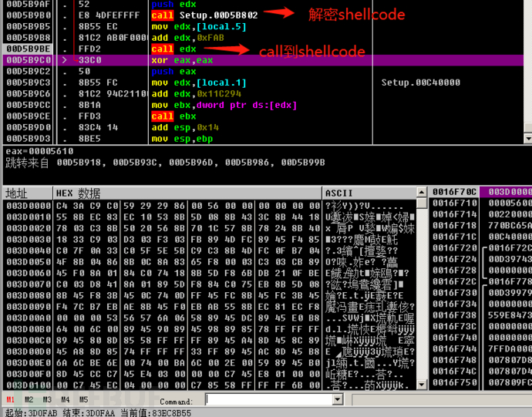Image resolution: width=532 pixels, height=417 pixels.
Task: Open the M3 dump tab
Action: [47, 400]
